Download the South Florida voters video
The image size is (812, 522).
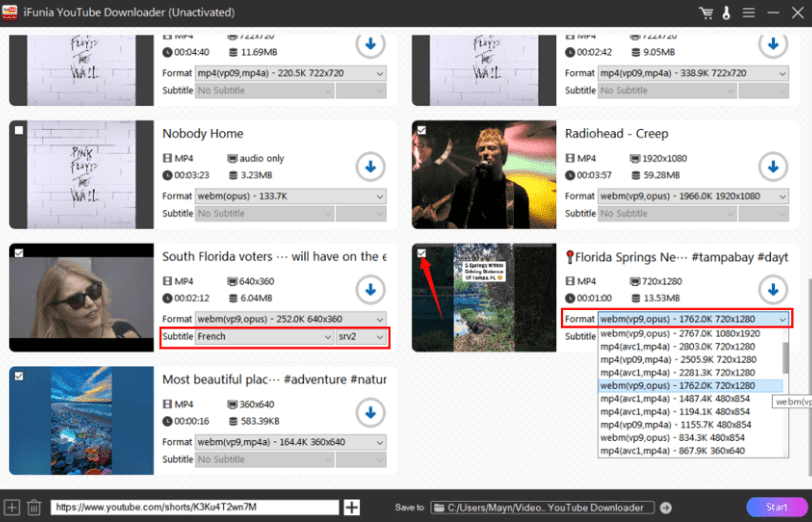point(370,289)
